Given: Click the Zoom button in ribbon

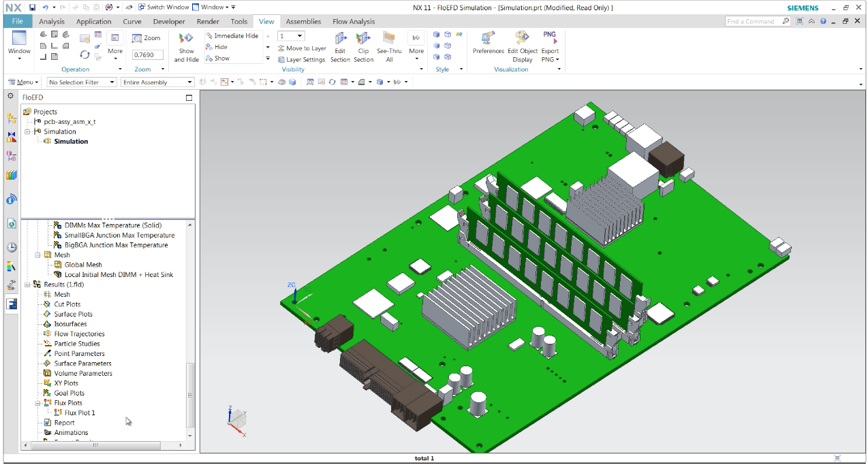Looking at the screenshot, I should pyautogui.click(x=146, y=38).
